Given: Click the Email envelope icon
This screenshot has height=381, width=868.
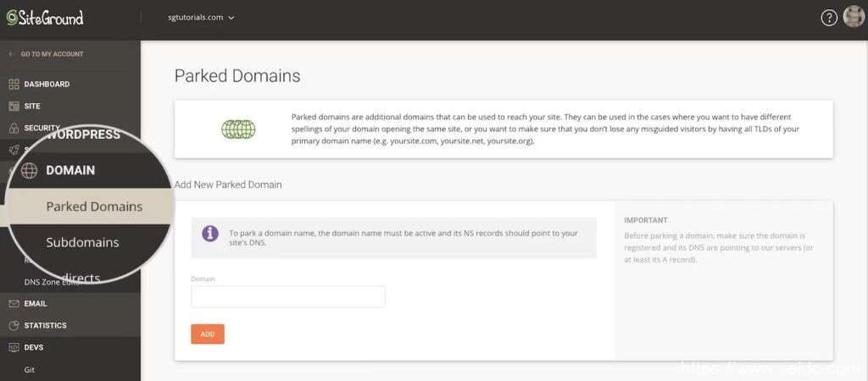Looking at the screenshot, I should click(14, 304).
